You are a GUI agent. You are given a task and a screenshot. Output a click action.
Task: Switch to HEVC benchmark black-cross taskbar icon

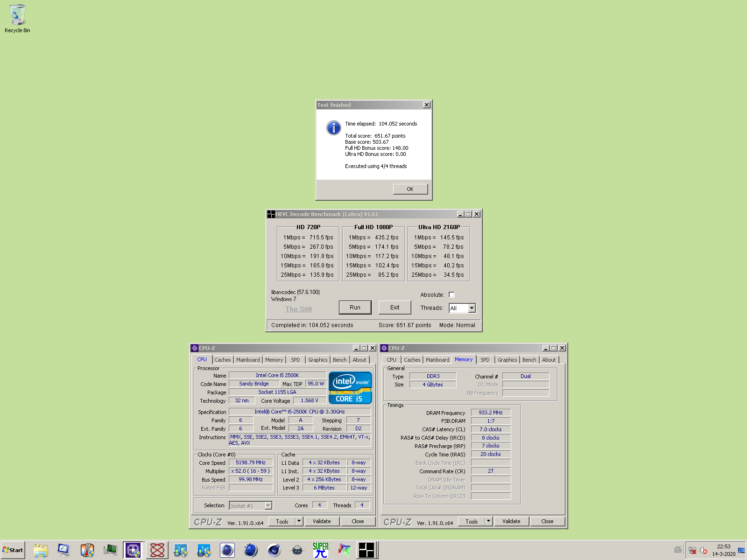tap(366, 550)
